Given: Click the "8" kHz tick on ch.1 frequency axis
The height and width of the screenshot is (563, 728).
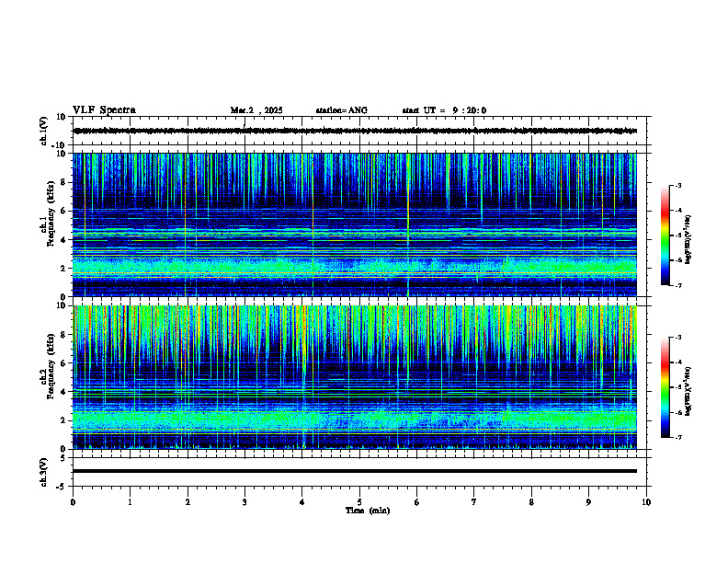Looking at the screenshot, I should (64, 182).
